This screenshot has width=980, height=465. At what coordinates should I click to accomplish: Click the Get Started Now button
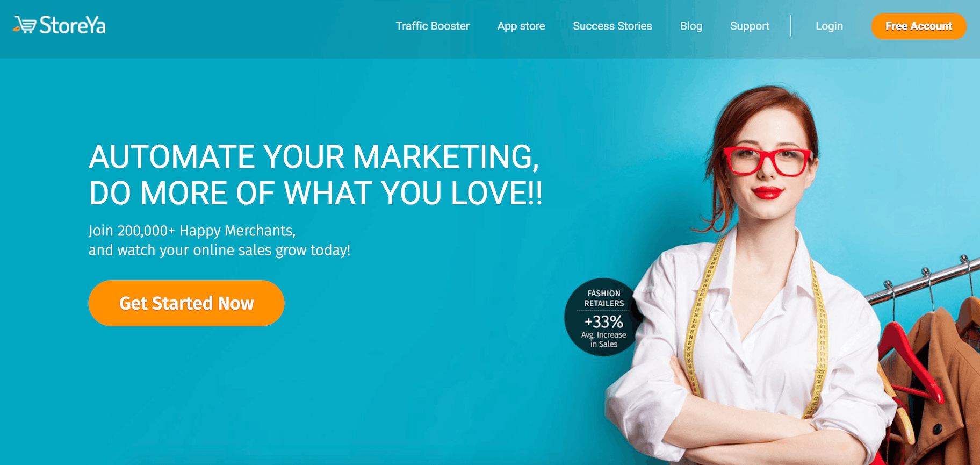point(186,303)
